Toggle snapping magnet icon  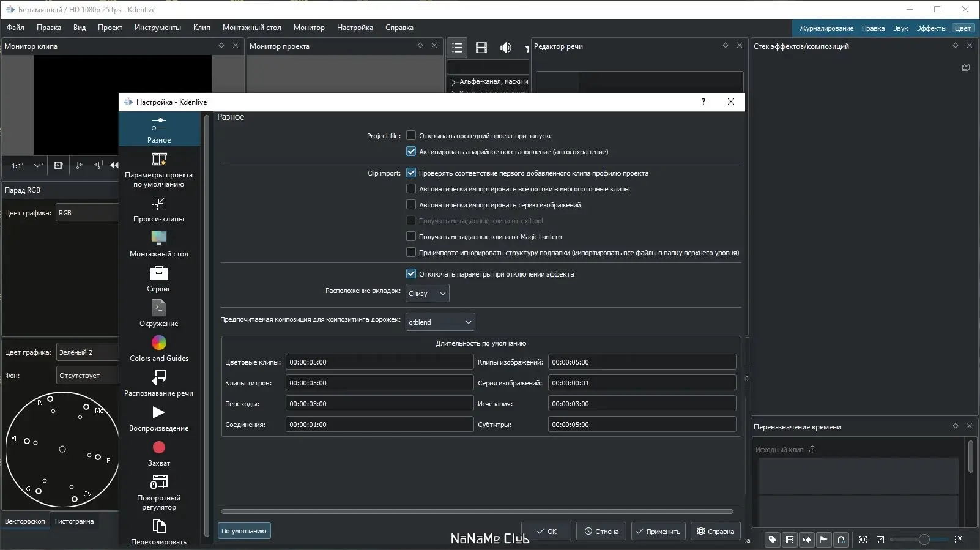tap(841, 540)
